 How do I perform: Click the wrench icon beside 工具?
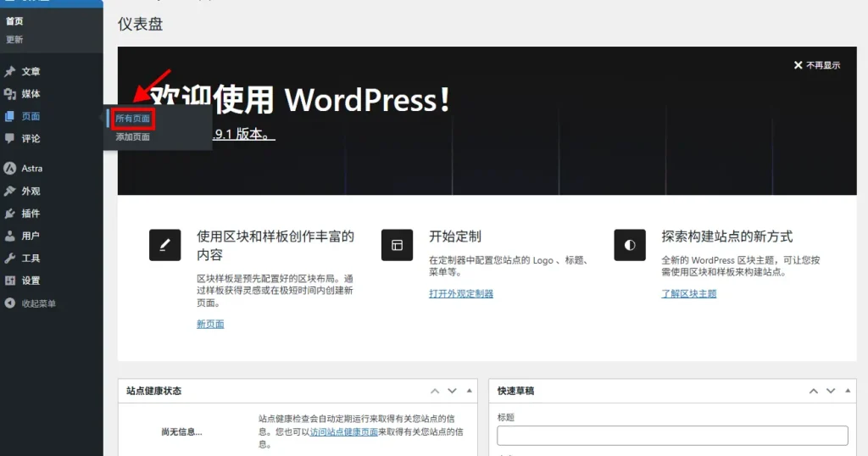(x=10, y=259)
